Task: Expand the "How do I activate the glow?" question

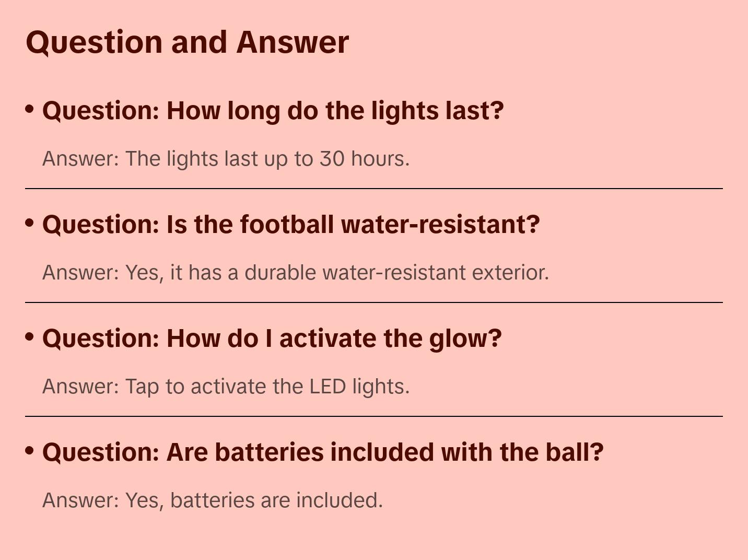Action: (x=272, y=339)
